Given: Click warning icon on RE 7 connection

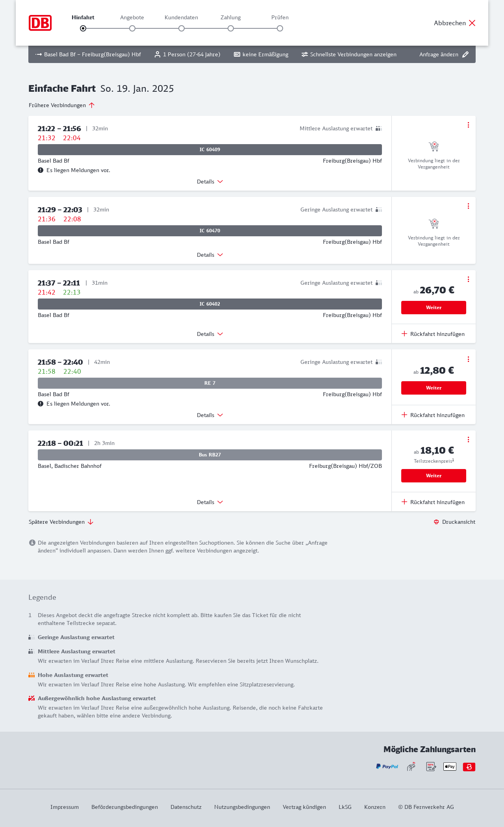Looking at the screenshot, I should point(41,404).
